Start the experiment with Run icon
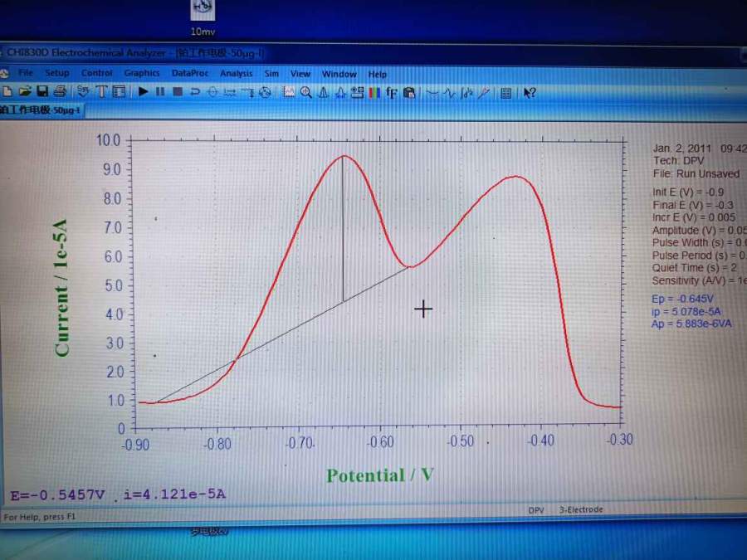Viewport: 747px width, 560px height. point(143,91)
